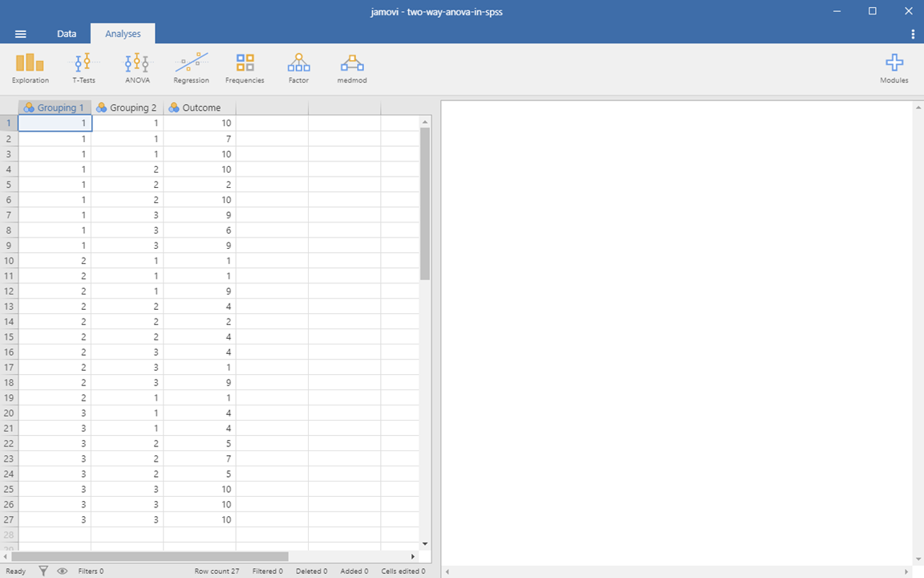This screenshot has width=924, height=578.
Task: Open the medmod module menu
Action: click(352, 68)
